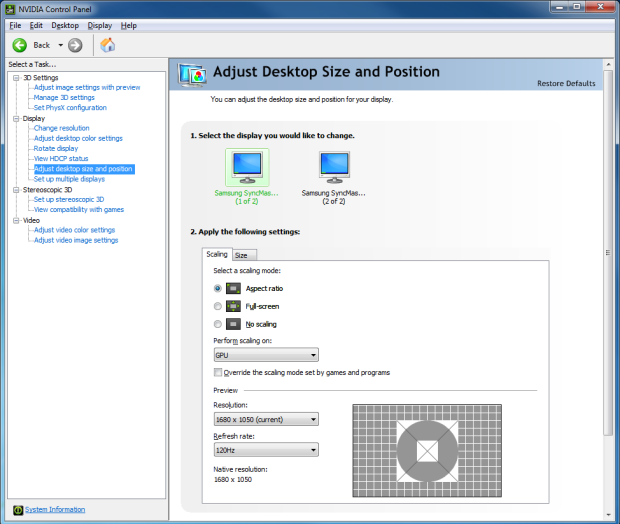Click the No scaling mode icon
This screenshot has width=620, height=524.
tap(233, 324)
